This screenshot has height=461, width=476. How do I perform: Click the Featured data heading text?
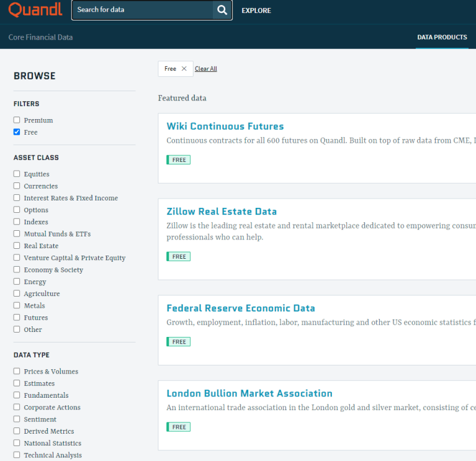[182, 98]
